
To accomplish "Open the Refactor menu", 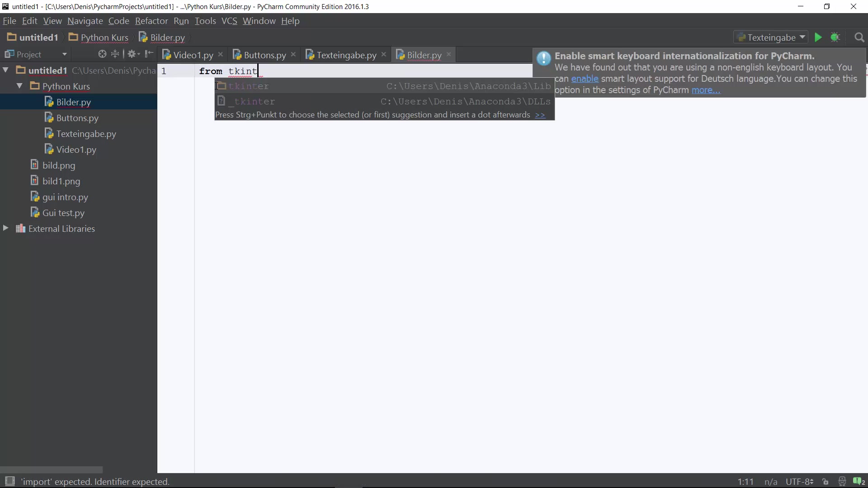I will point(151,21).
